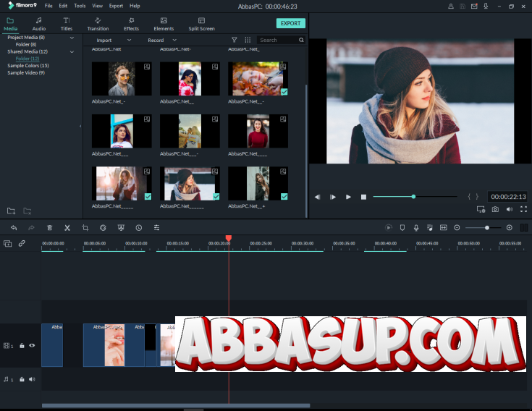Viewport: 532px width, 411px height.
Task: Click the filter funnel icon in media panel
Action: [234, 40]
